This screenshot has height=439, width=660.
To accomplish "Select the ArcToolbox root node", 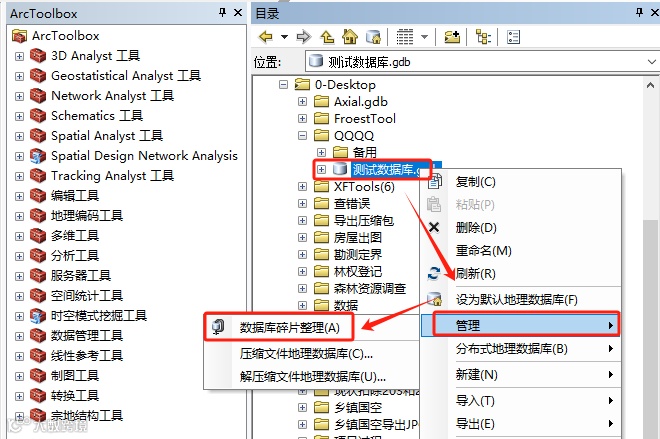I will click(65, 36).
